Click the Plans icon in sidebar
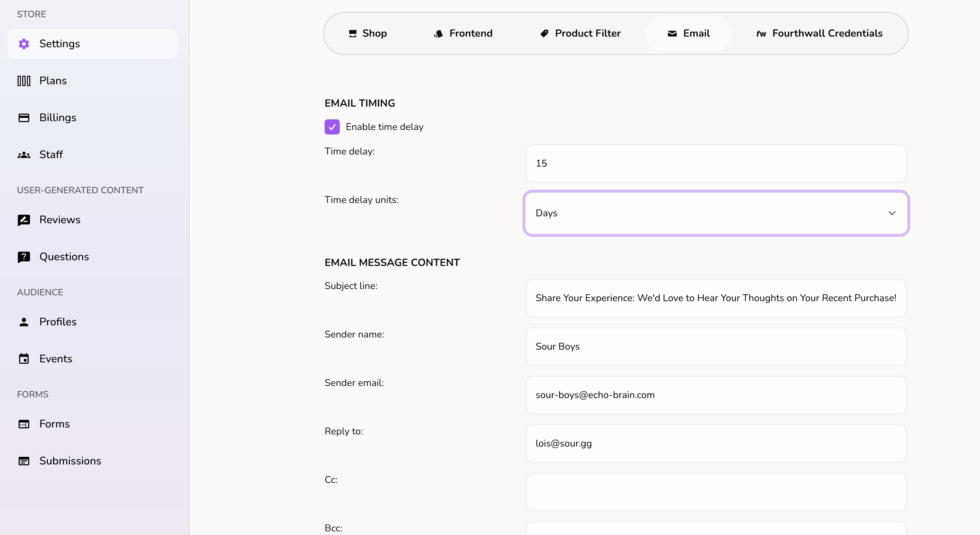Screen dimensions: 980x535 pos(24,80)
